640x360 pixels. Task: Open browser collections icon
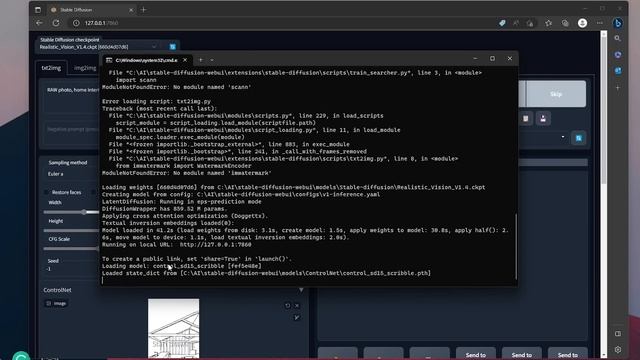click(565, 23)
